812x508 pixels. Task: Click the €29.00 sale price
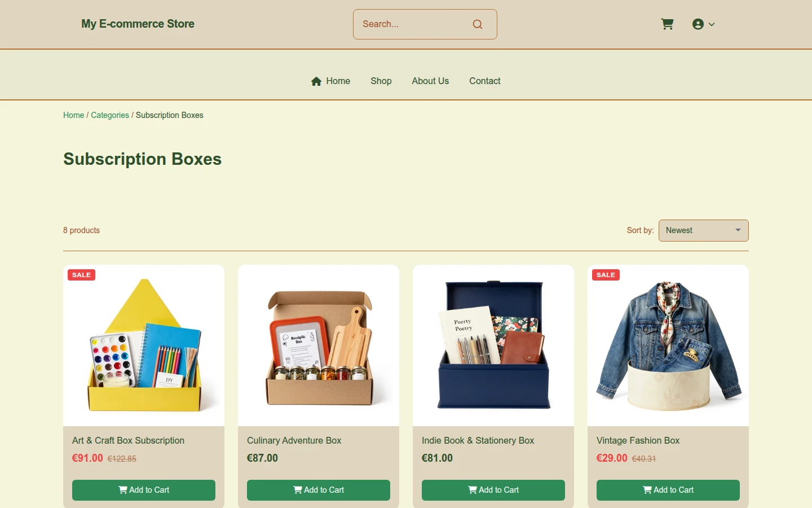coord(612,458)
